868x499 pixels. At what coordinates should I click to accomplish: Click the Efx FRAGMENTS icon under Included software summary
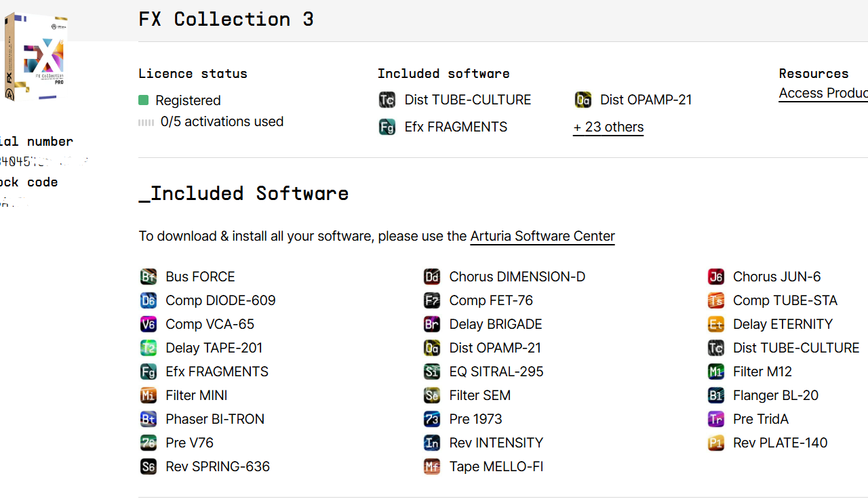tap(387, 127)
